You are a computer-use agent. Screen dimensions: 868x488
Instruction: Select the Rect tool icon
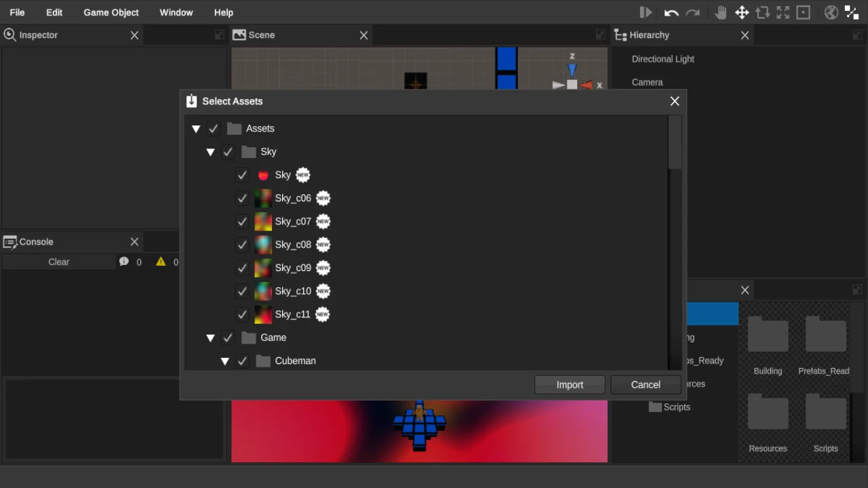coord(804,12)
